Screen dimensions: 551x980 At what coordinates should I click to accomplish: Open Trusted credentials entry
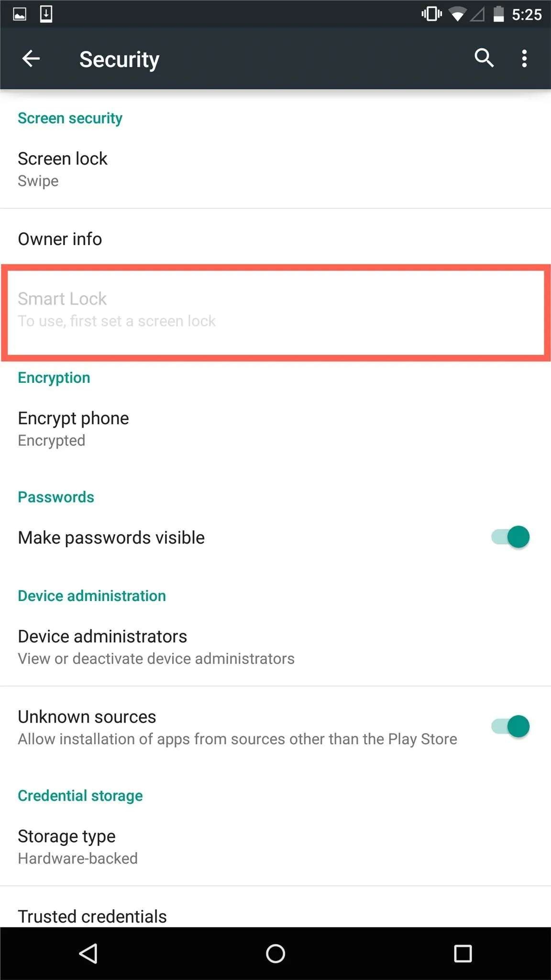(x=275, y=912)
